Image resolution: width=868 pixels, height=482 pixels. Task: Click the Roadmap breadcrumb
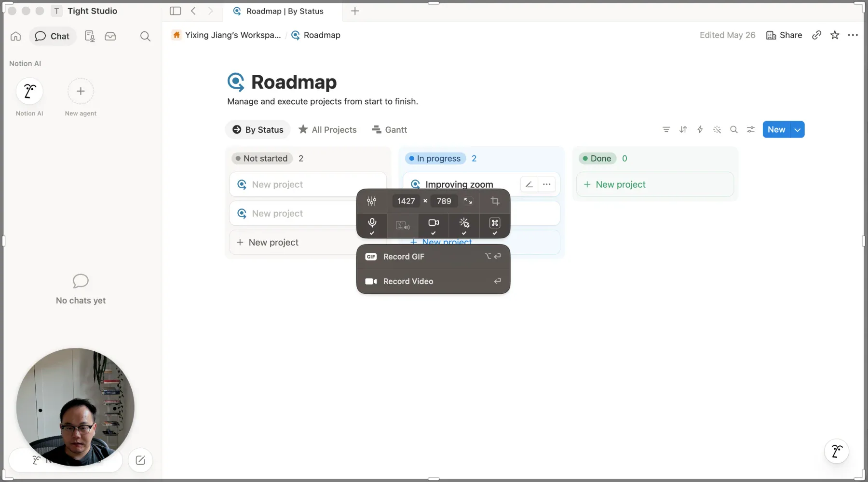coord(316,35)
